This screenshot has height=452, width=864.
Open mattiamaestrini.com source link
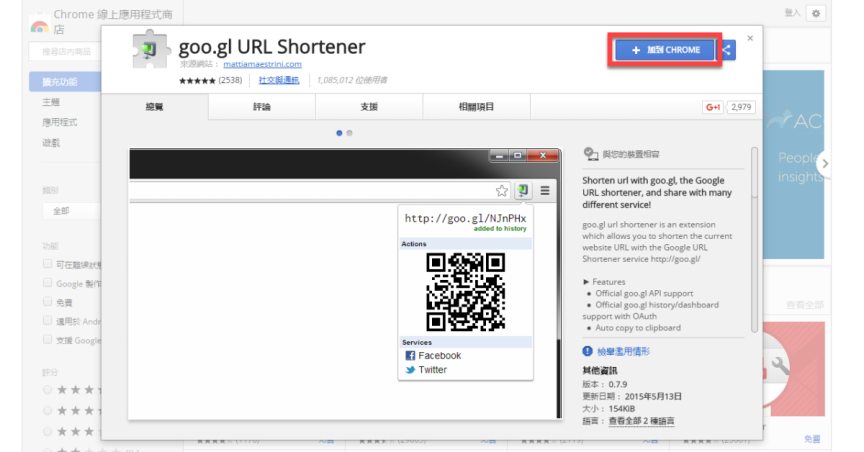pyautogui.click(x=262, y=64)
